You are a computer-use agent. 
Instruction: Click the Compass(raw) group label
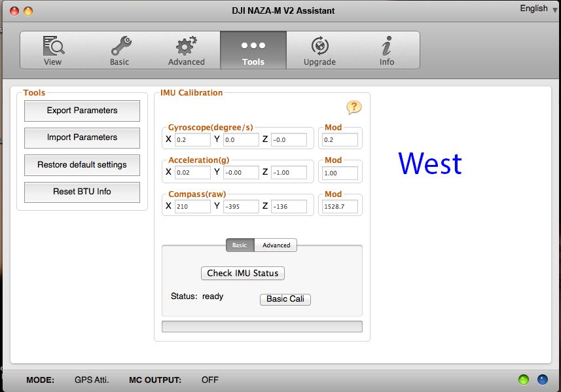pyautogui.click(x=197, y=194)
